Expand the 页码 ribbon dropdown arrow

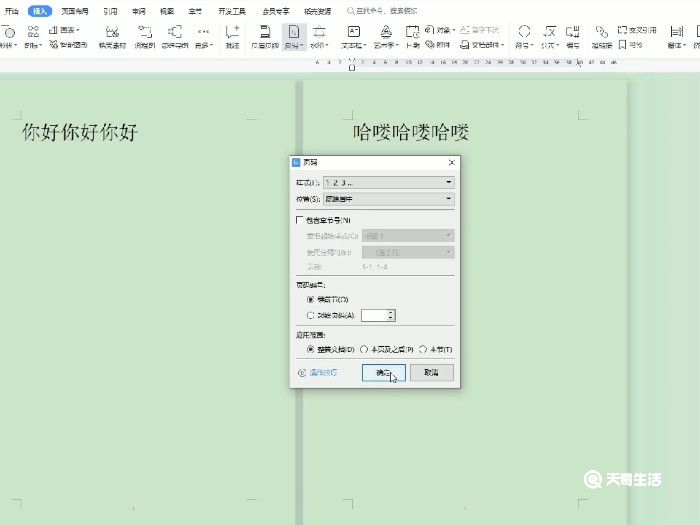[x=302, y=45]
